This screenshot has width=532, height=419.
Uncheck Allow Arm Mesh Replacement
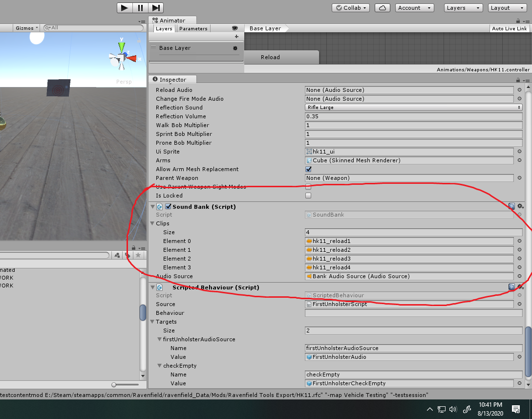click(x=308, y=169)
